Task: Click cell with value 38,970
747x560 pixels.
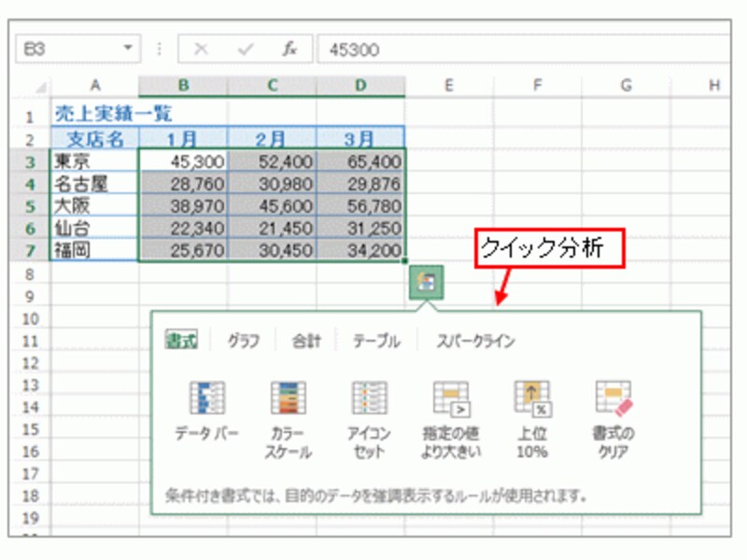Action: point(183,205)
